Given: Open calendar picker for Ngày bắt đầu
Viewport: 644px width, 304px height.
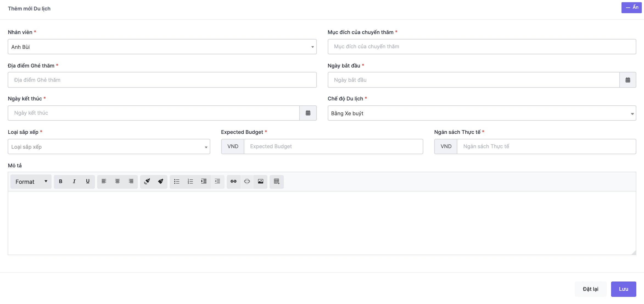Looking at the screenshot, I should (x=628, y=80).
